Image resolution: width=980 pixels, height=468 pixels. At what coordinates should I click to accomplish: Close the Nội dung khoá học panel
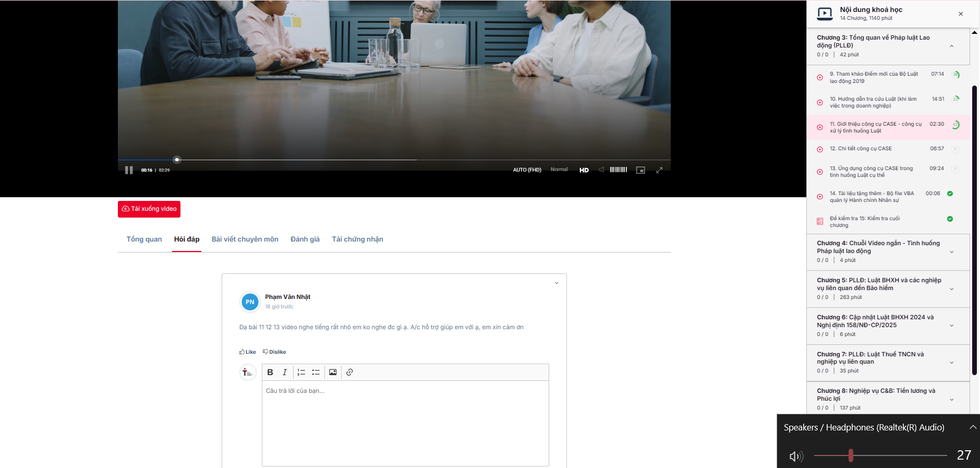961,14
